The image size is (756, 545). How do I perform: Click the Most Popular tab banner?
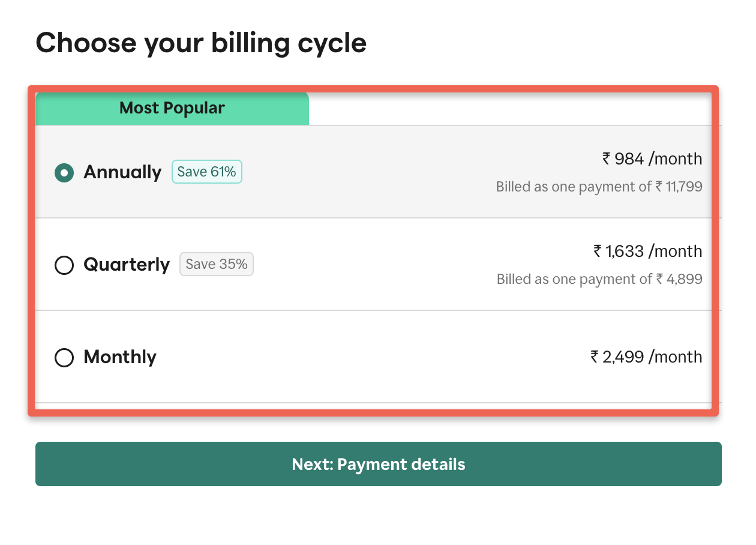[172, 108]
